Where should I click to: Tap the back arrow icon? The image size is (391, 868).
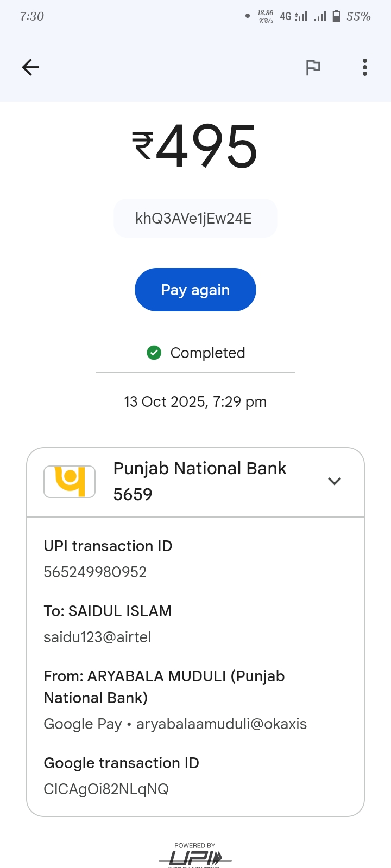coord(30,67)
